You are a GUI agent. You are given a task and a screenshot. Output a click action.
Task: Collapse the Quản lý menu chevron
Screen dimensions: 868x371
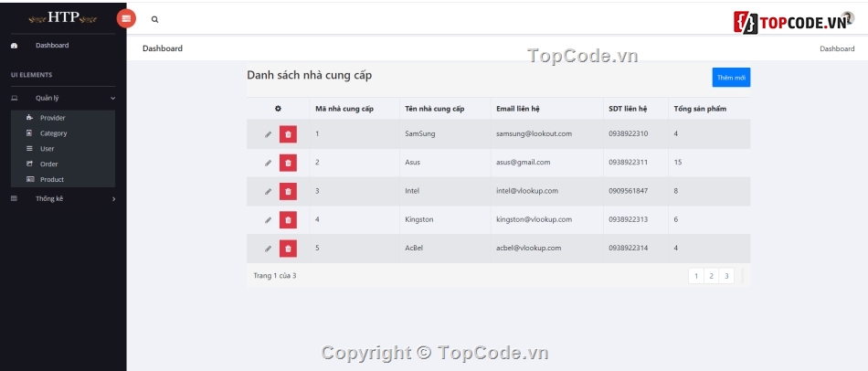tap(113, 98)
